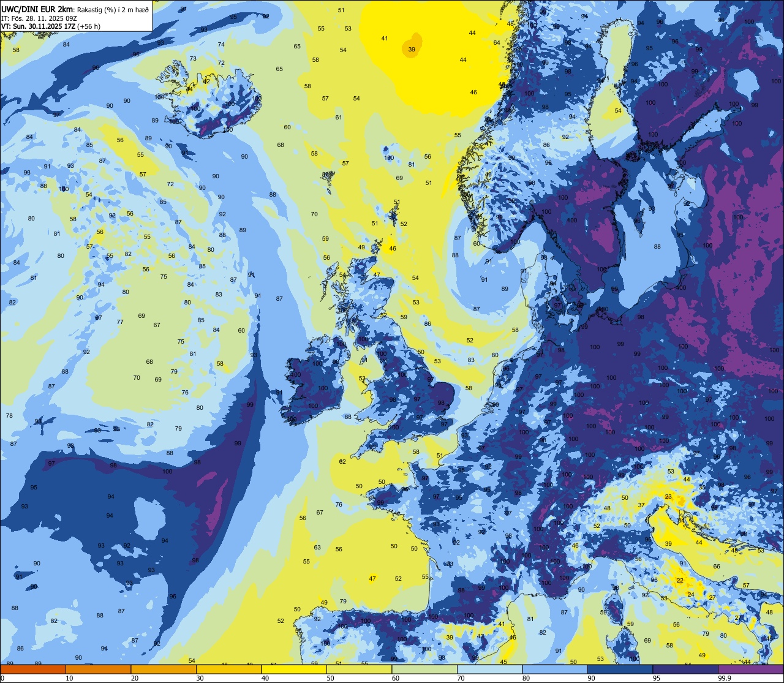Click the humidity value "61" over the Norwegian Sea
This screenshot has width=784, height=683.
(x=339, y=117)
